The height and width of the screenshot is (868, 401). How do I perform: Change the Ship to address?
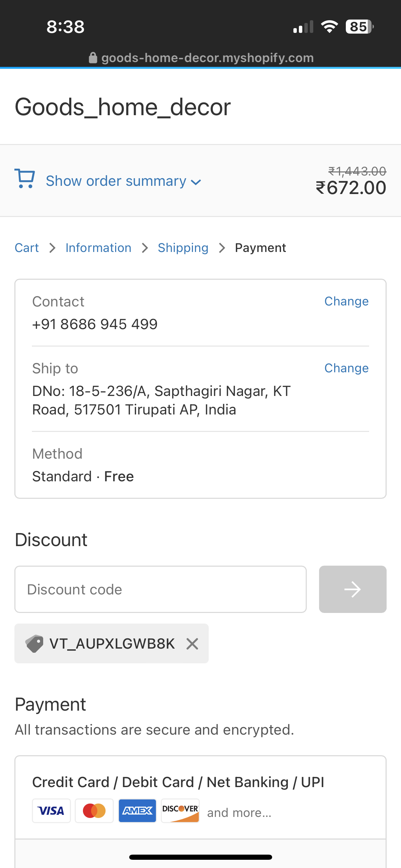(346, 368)
